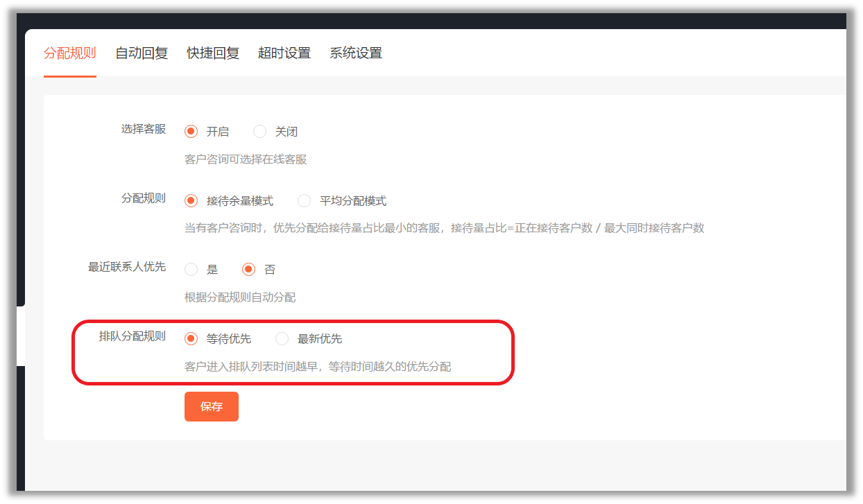Click hint text 客户咨询可选择在线客服
The height and width of the screenshot is (504, 863).
click(246, 159)
